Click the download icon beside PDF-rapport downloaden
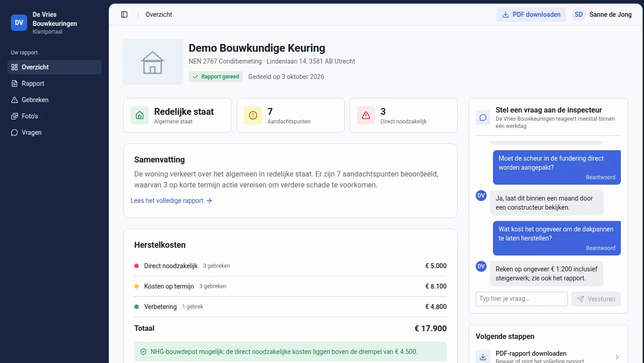The height and width of the screenshot is (363, 644). [483, 357]
